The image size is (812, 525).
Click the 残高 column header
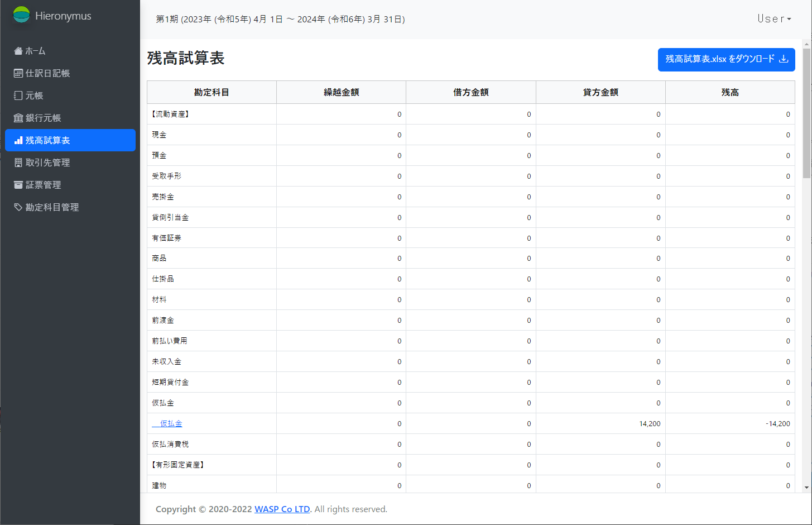pos(730,92)
